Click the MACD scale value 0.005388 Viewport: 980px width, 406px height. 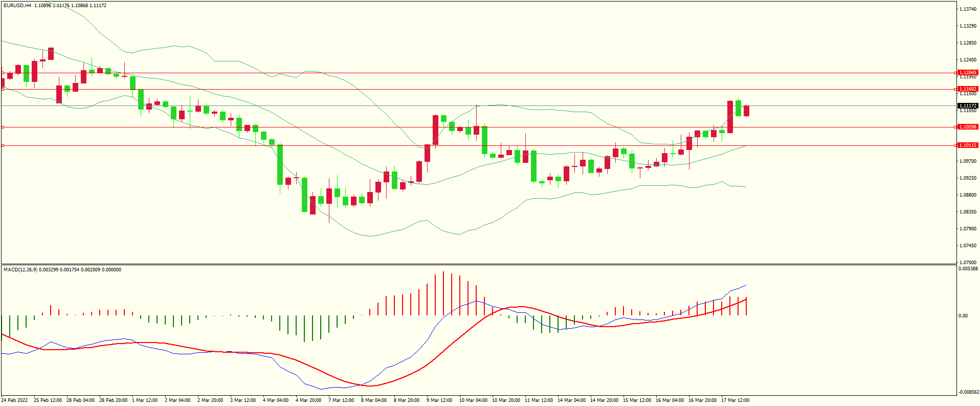coord(968,269)
